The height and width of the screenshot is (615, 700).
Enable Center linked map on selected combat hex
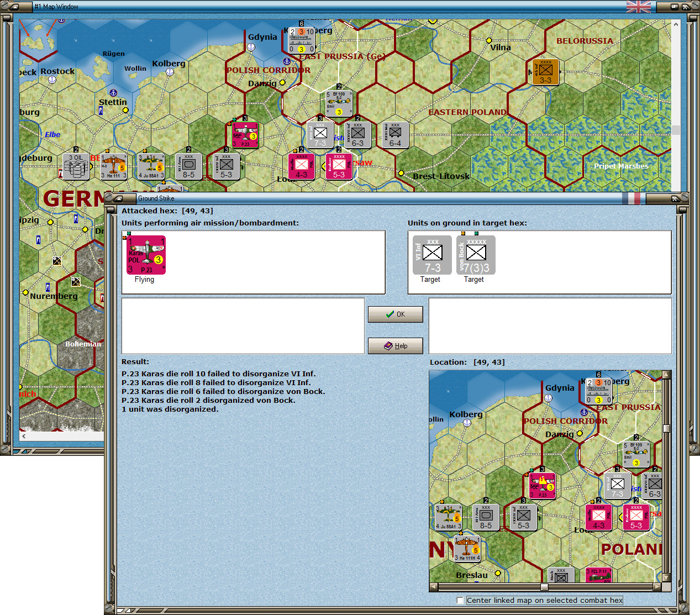pos(460,600)
